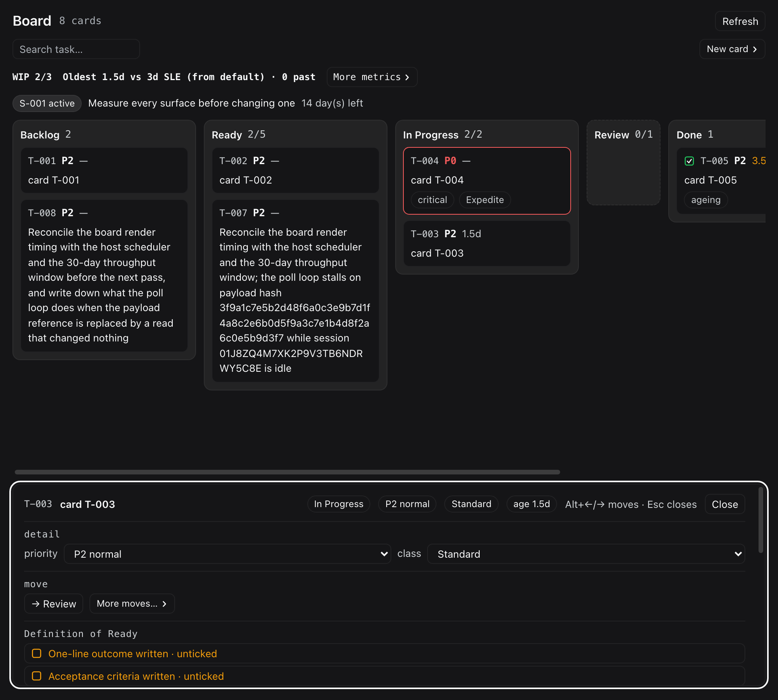Image resolution: width=778 pixels, height=700 pixels.
Task: Open the New card menu
Action: click(x=732, y=49)
